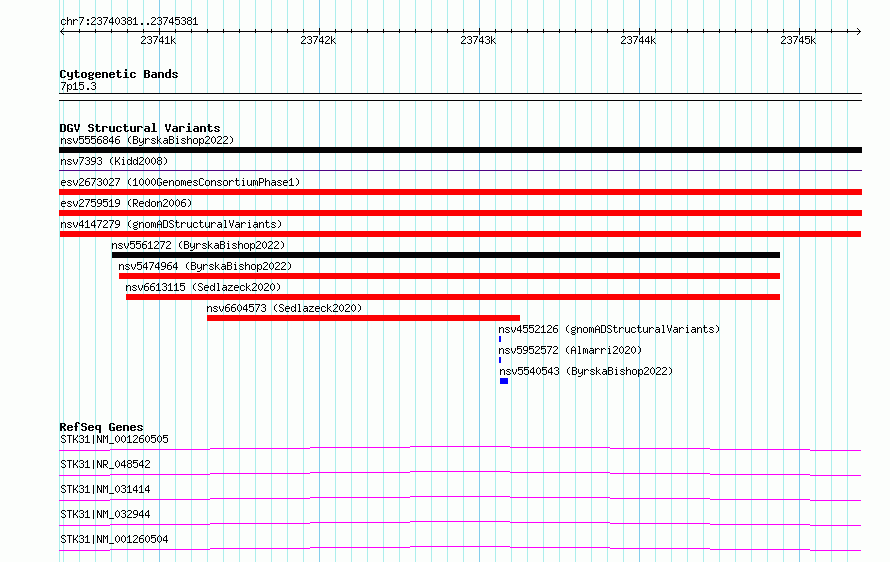Click the small blue nsv5952572 variant marker

click(x=500, y=360)
